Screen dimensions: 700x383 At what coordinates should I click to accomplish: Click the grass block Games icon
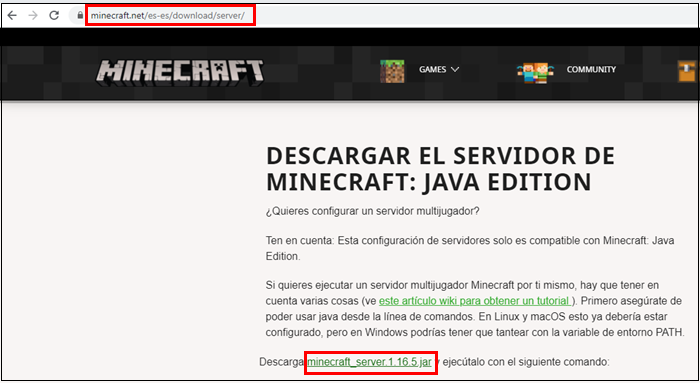[x=392, y=71]
